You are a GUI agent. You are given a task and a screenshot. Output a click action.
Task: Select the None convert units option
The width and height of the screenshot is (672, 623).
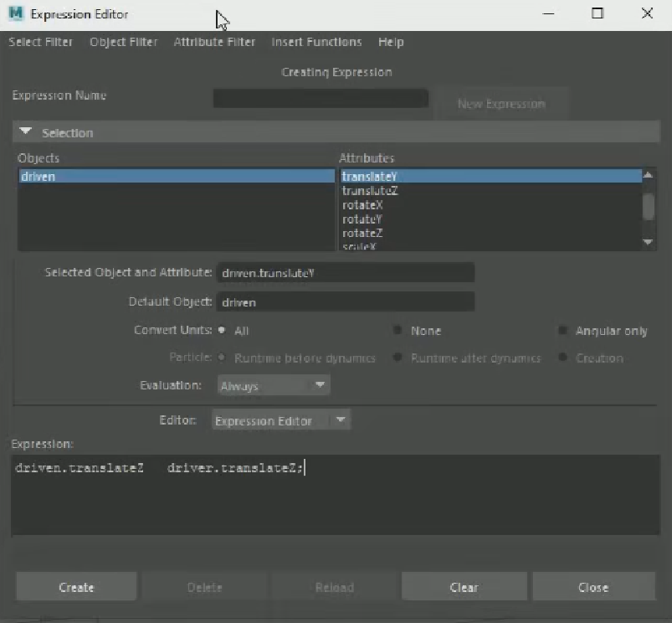398,331
